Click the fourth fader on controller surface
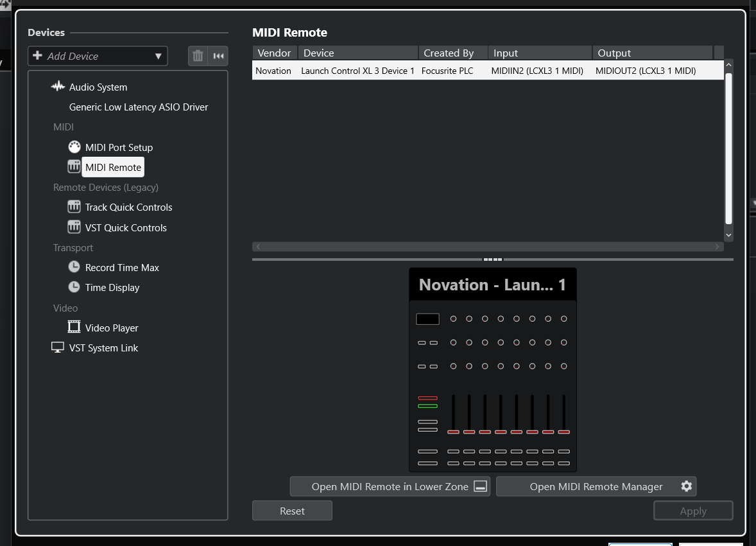The width and height of the screenshot is (756, 546). tap(501, 414)
